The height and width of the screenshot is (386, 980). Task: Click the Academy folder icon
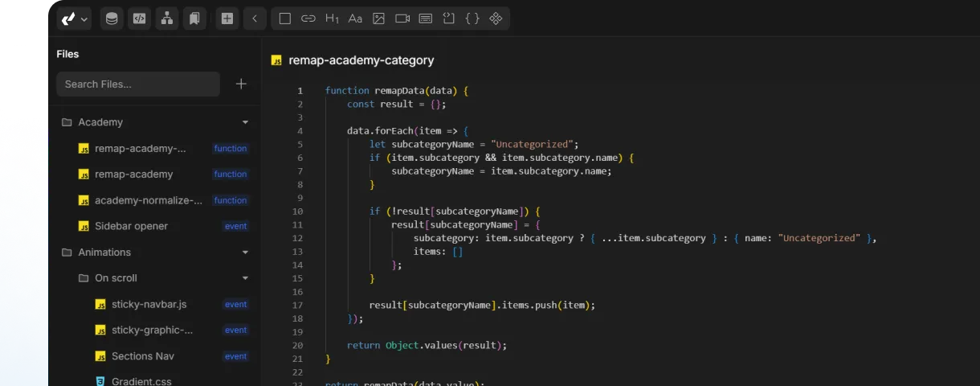click(67, 122)
